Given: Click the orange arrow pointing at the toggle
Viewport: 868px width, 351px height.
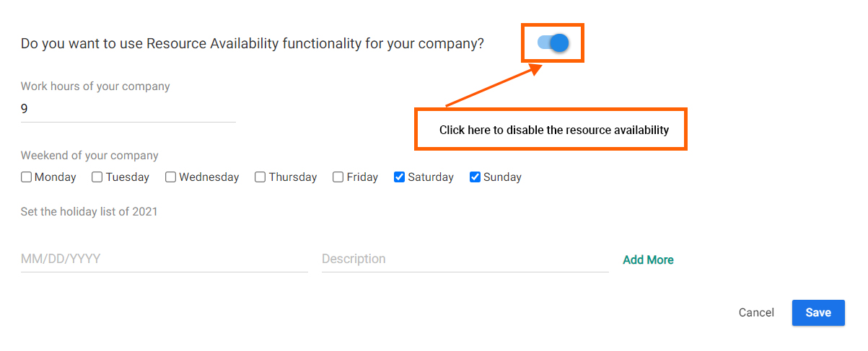Looking at the screenshot, I should [494, 86].
